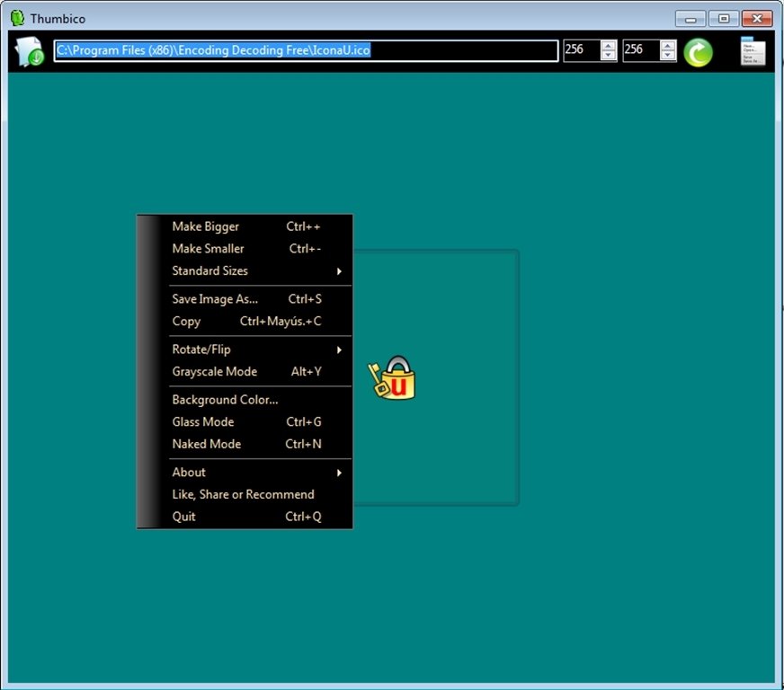Close the Thumbico window
Screen dimensions: 784x690
click(757, 19)
